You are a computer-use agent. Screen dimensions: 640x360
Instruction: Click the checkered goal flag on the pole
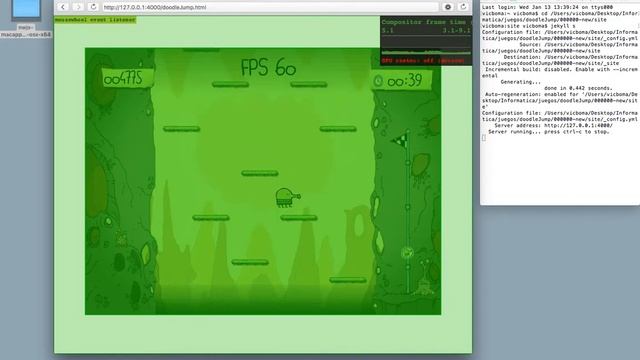pyautogui.click(x=400, y=141)
